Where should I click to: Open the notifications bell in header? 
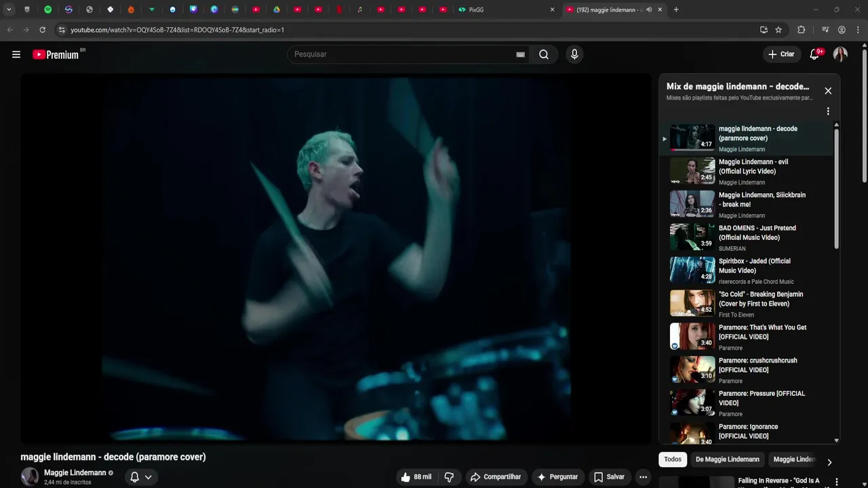[x=815, y=54]
